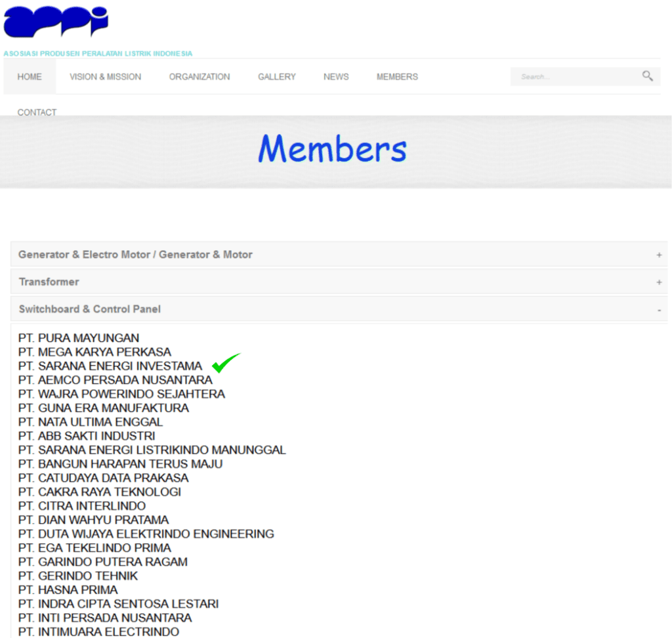This screenshot has width=672, height=638.
Task: Open the VISION & MISSION page
Action: [x=105, y=77]
